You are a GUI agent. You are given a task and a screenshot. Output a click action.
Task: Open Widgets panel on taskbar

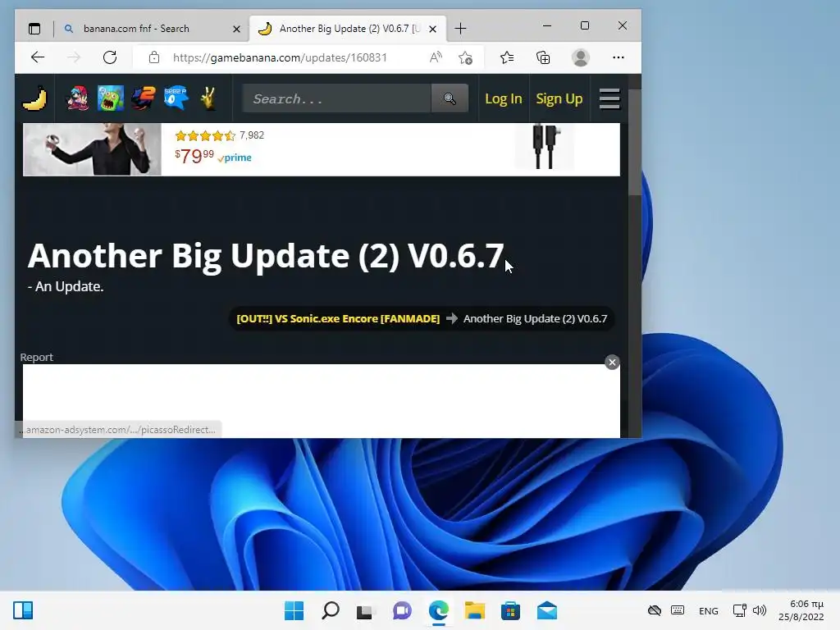[x=23, y=610]
